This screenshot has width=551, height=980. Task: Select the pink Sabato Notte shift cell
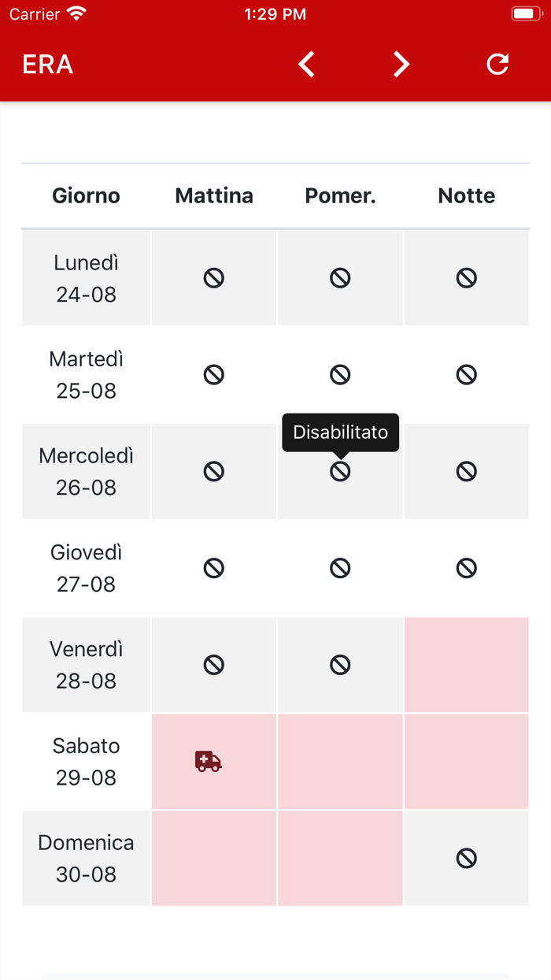467,761
